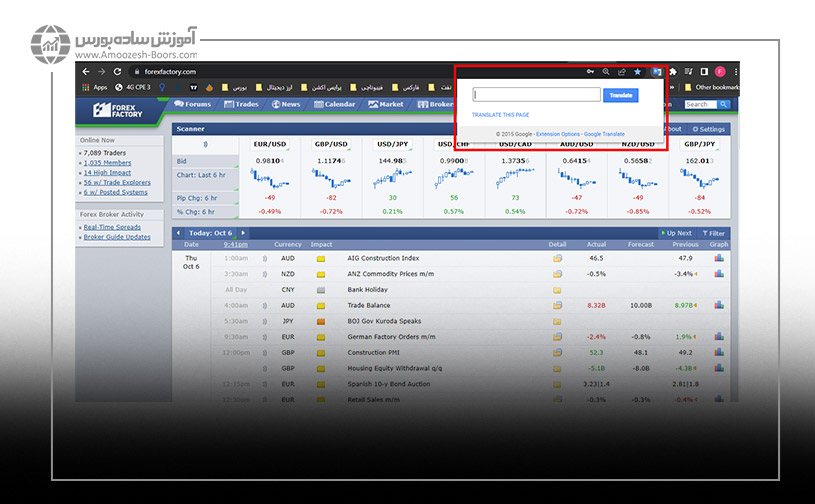Viewport: 815px width, 504px height.
Task: Bookmark this page with the star icon
Action: click(637, 72)
